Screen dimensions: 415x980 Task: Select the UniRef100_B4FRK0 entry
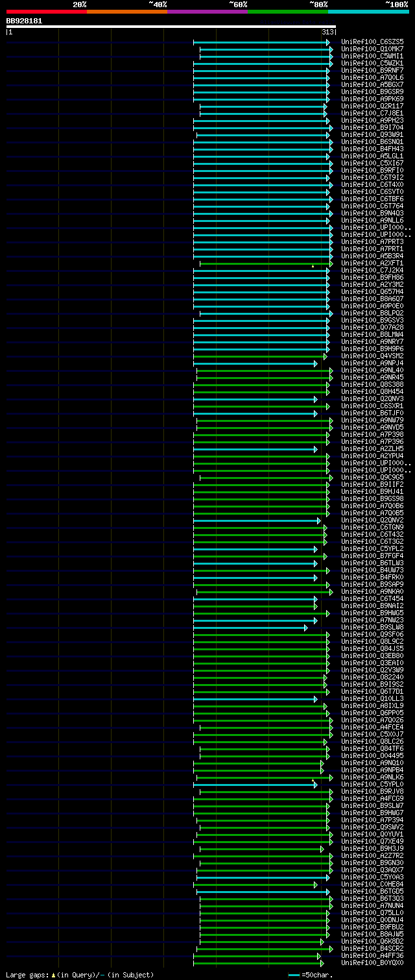(372, 577)
